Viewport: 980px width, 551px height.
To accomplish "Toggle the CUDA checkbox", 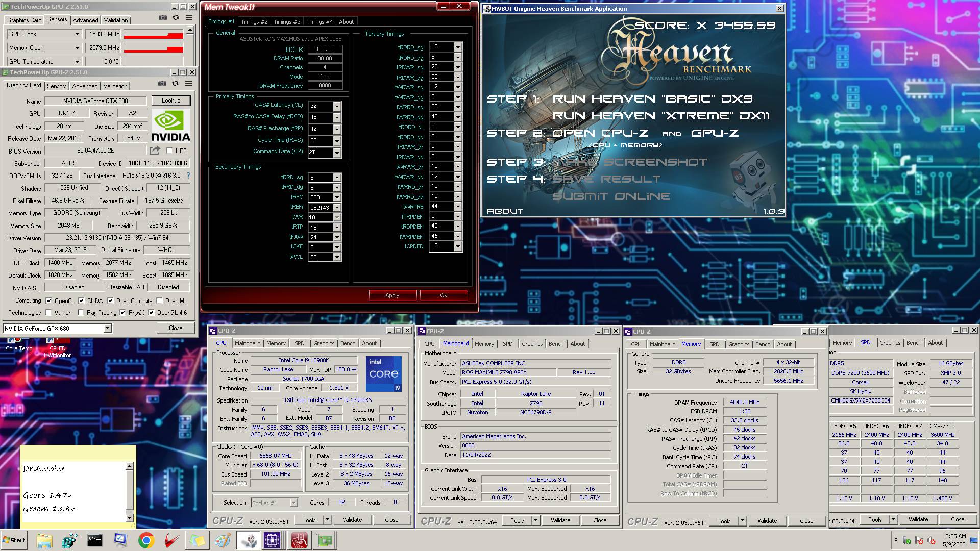I will 81,301.
